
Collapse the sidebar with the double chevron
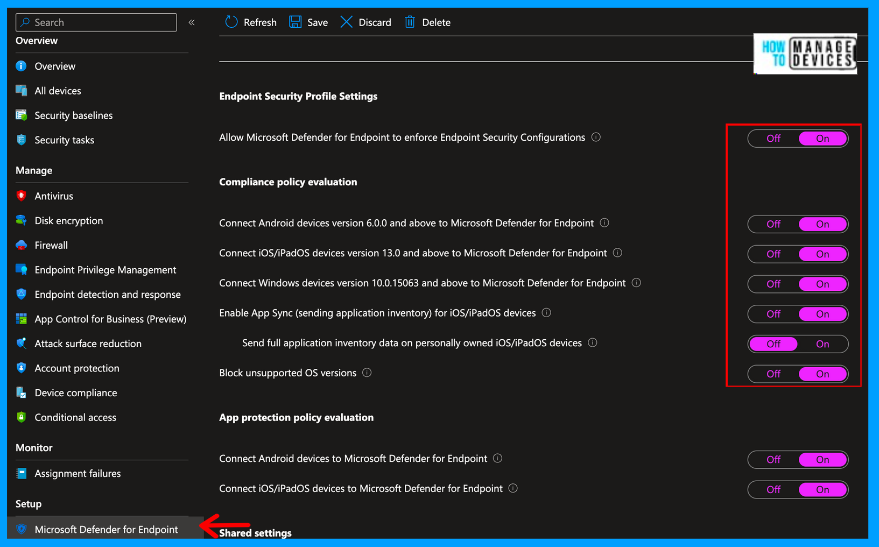(x=192, y=22)
